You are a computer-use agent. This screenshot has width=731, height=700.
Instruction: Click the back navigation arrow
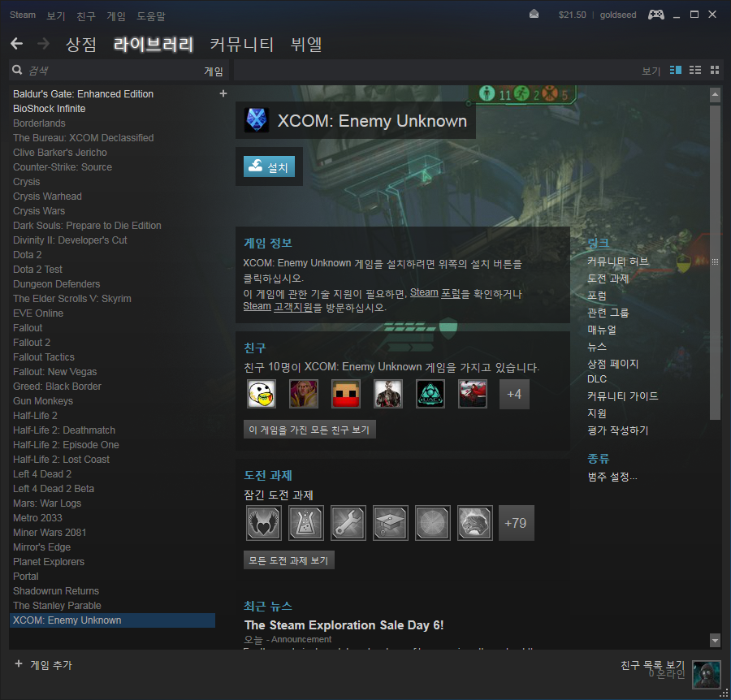[x=16, y=43]
